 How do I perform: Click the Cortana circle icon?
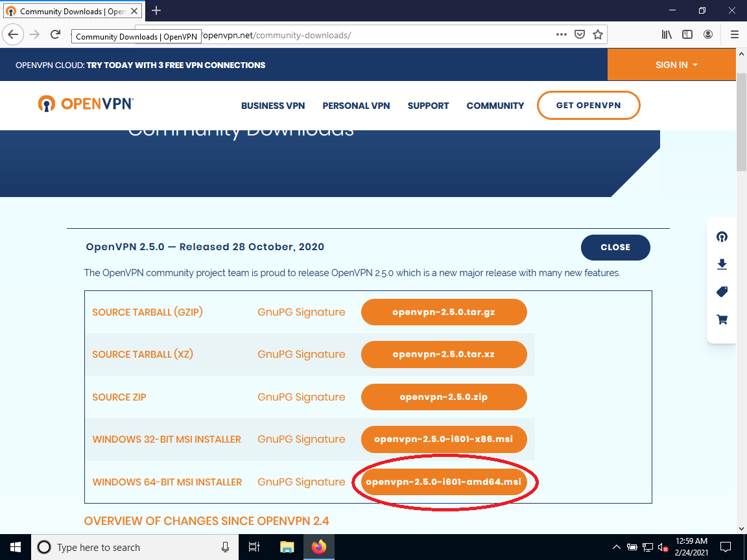tap(44, 547)
